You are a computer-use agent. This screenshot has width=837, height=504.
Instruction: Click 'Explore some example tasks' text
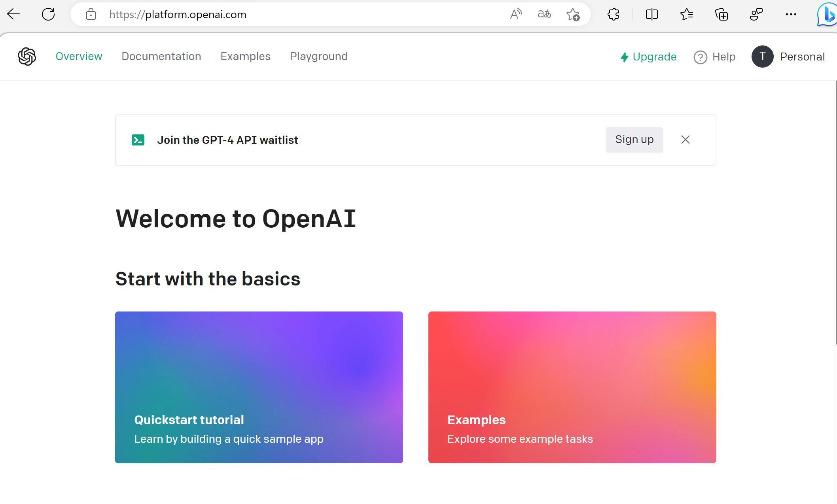coord(520,439)
